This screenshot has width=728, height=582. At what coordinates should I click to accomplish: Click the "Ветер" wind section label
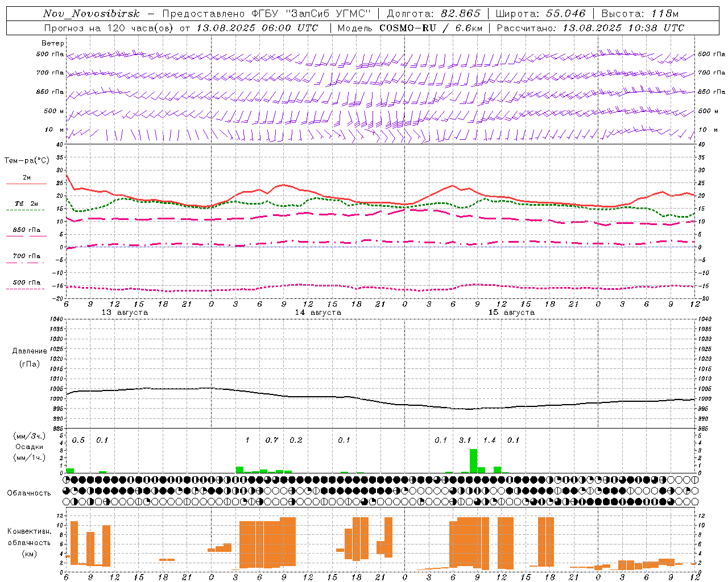[x=53, y=43]
